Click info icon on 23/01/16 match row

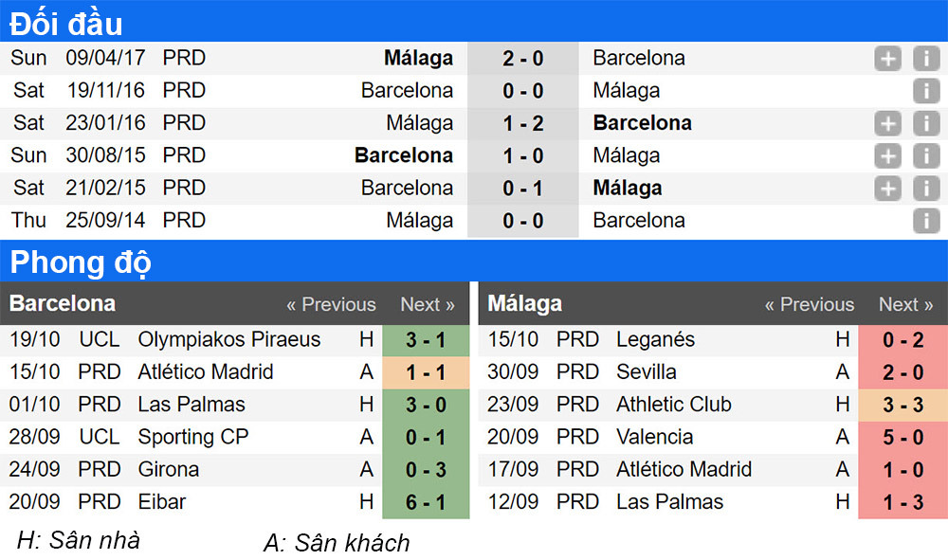tap(925, 123)
